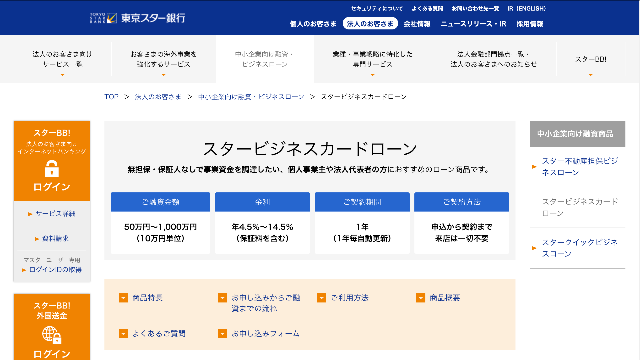Open 採用情報 in top navigation
Viewport: 640px width, 360px height.
pos(530,24)
